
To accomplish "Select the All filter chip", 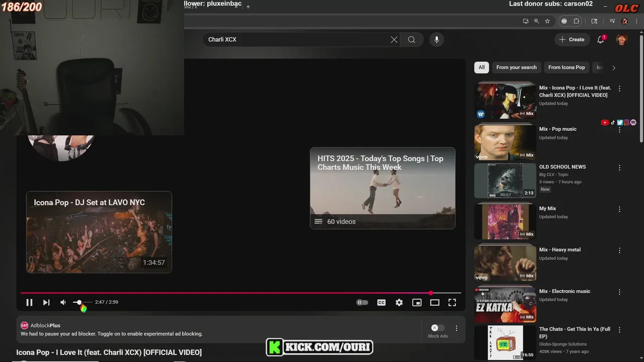I will point(481,67).
